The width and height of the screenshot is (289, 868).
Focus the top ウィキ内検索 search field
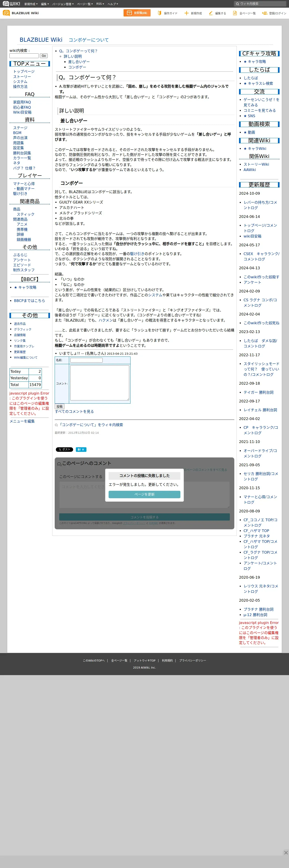point(260,4)
